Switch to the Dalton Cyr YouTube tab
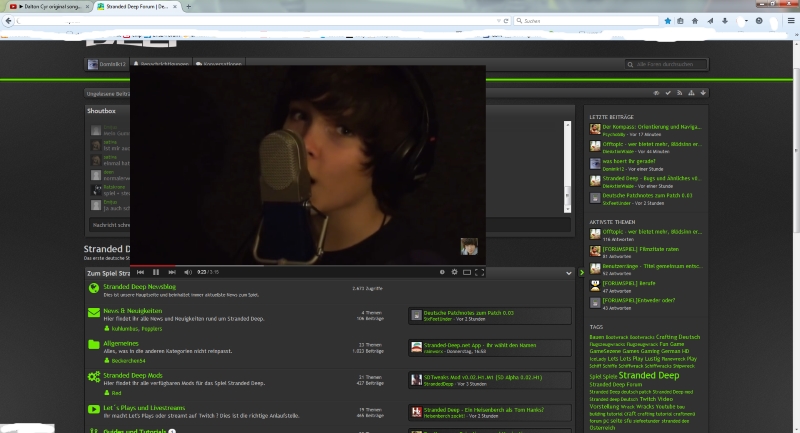This screenshot has height=433, width=800. tap(50, 6)
